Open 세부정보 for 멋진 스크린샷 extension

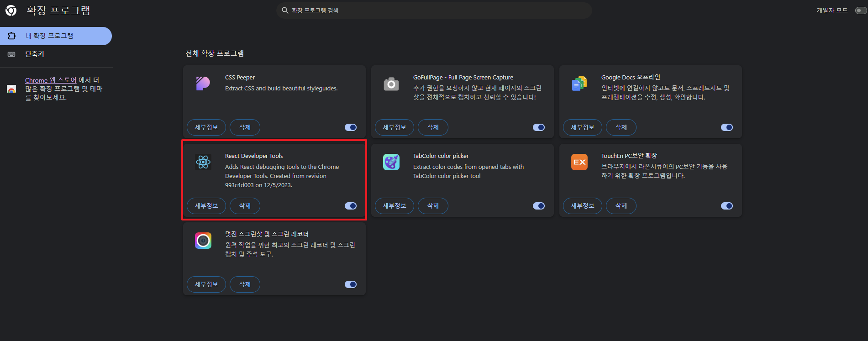tap(206, 284)
